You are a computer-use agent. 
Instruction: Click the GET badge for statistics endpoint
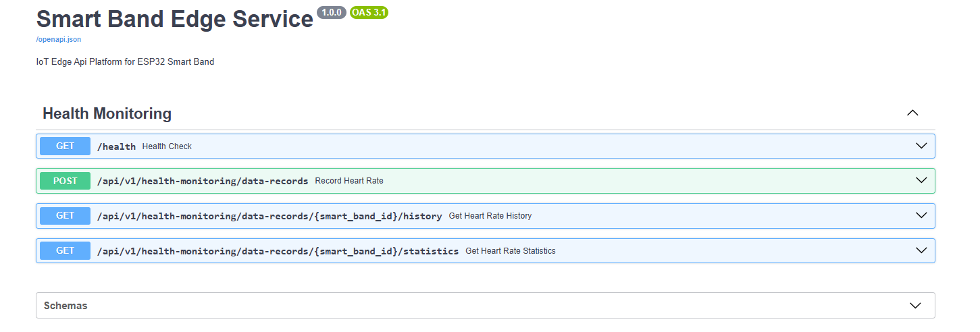[65, 250]
